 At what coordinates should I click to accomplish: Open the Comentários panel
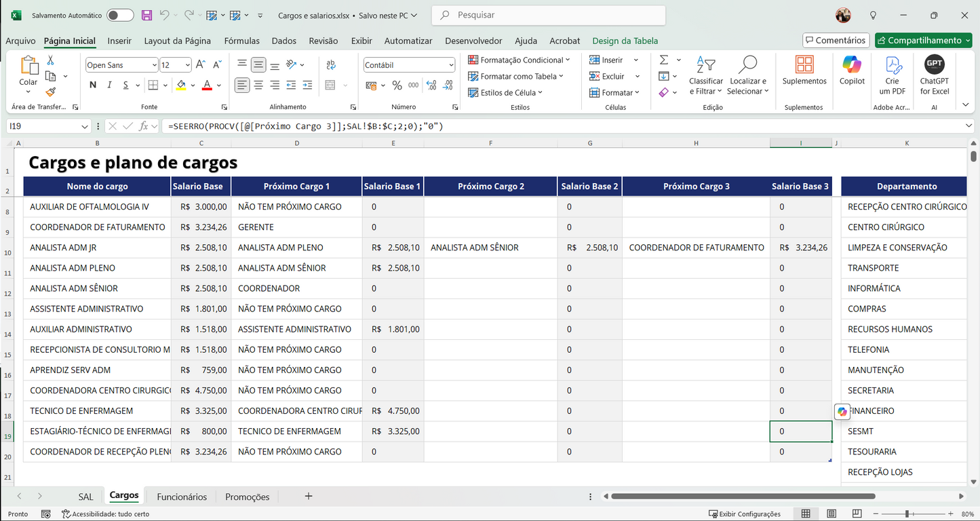pyautogui.click(x=836, y=40)
